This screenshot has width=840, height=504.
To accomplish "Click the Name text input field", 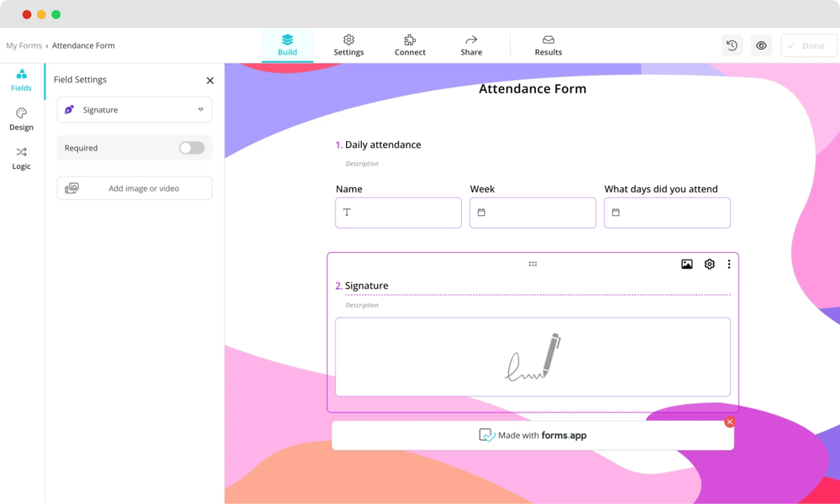I will (398, 213).
